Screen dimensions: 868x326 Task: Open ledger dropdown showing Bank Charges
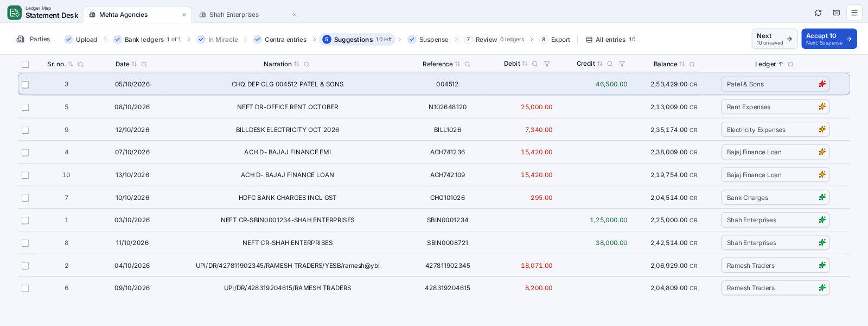tap(775, 198)
